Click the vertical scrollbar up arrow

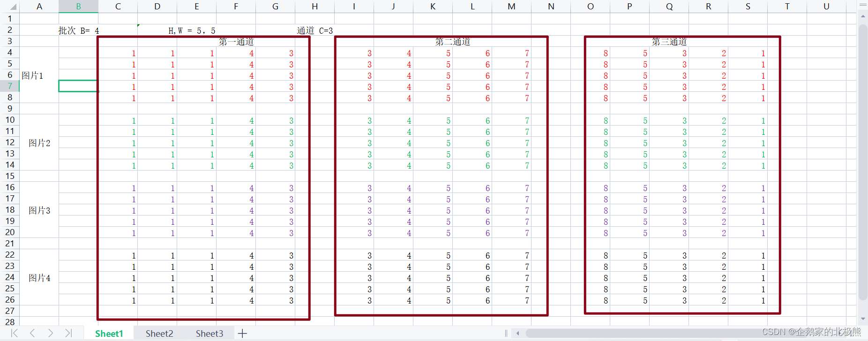point(863,16)
